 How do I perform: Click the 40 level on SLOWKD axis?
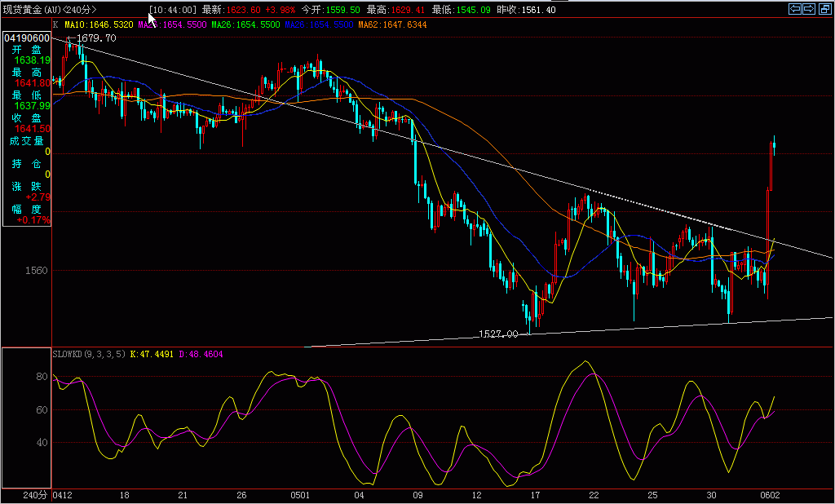pos(42,443)
